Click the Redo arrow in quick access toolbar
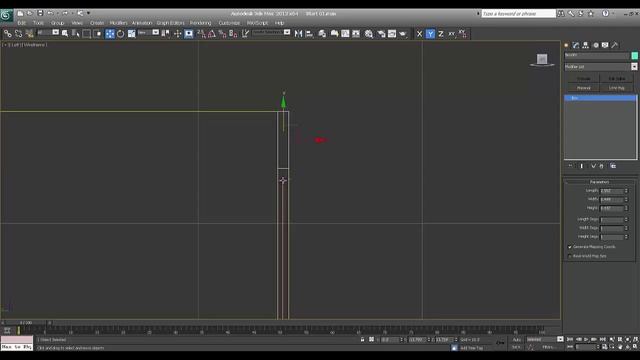Viewport: 640px width, 360px height. [64, 13]
